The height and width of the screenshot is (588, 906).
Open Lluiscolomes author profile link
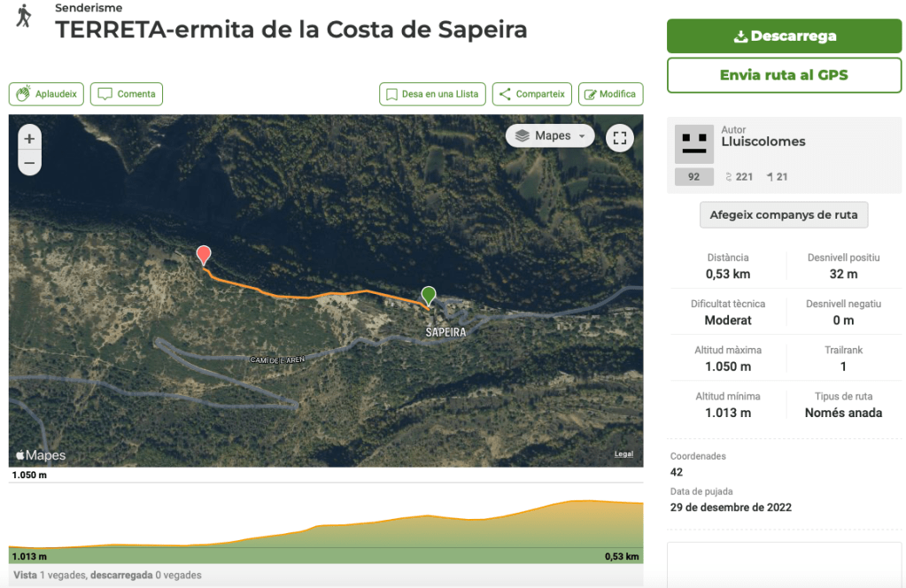763,142
